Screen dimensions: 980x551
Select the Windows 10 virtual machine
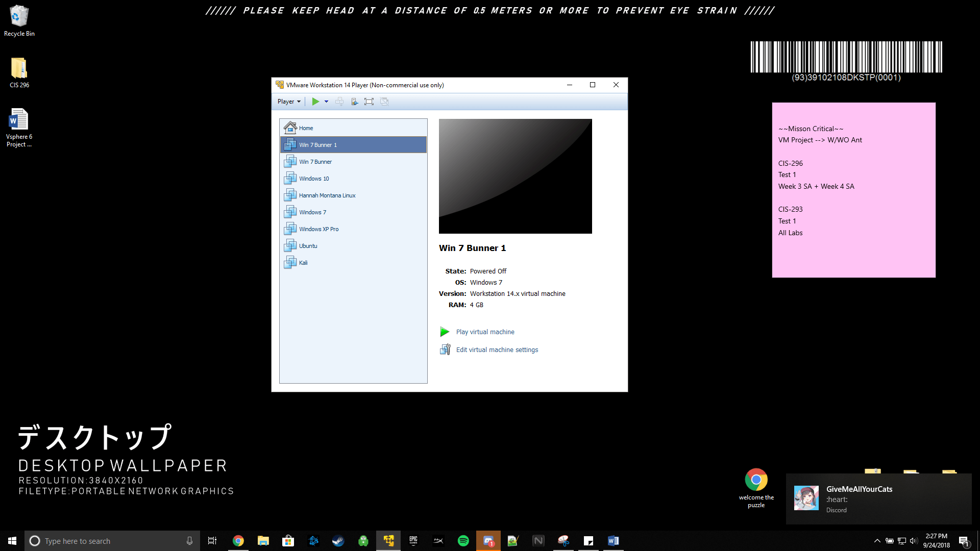(314, 179)
